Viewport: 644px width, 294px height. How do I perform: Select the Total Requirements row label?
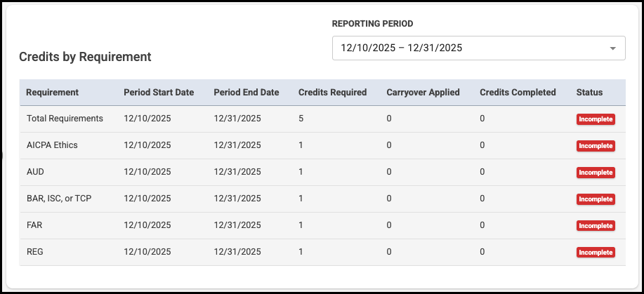tap(65, 119)
